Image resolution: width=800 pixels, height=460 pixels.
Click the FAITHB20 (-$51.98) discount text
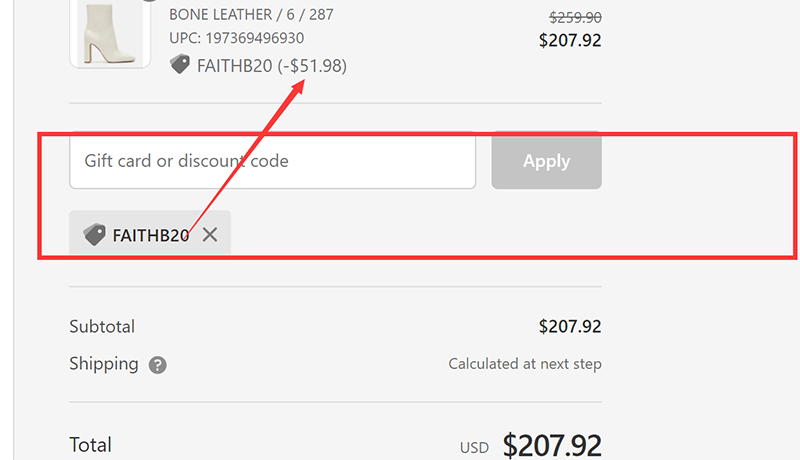(x=272, y=66)
